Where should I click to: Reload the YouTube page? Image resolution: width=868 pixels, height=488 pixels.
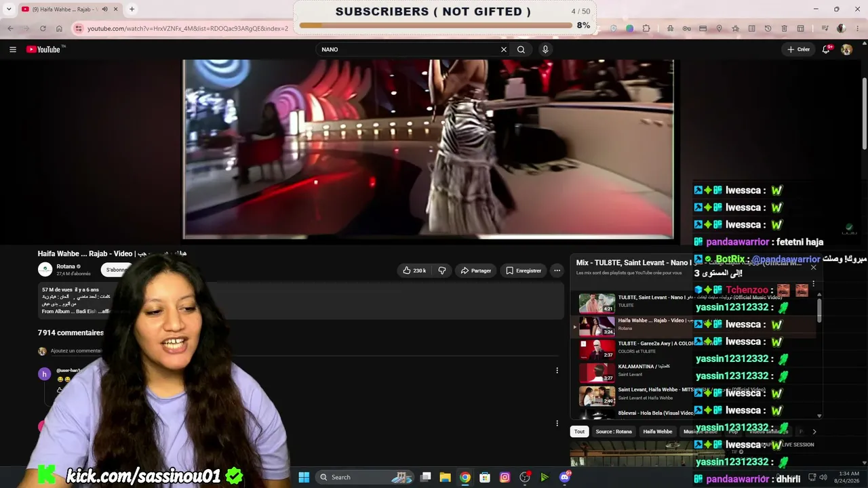coord(43,28)
